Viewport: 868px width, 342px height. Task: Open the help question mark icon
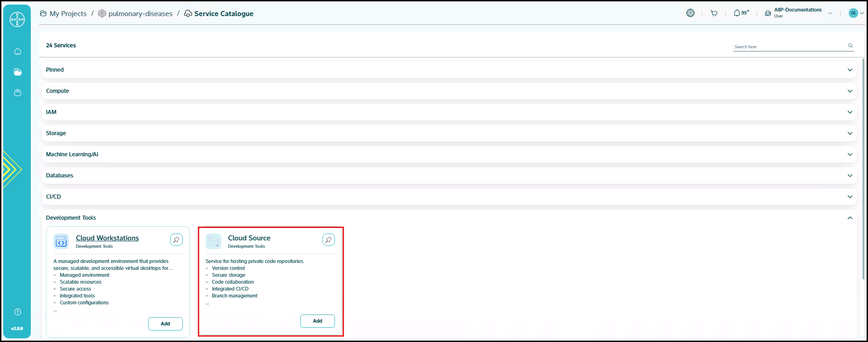click(x=17, y=312)
